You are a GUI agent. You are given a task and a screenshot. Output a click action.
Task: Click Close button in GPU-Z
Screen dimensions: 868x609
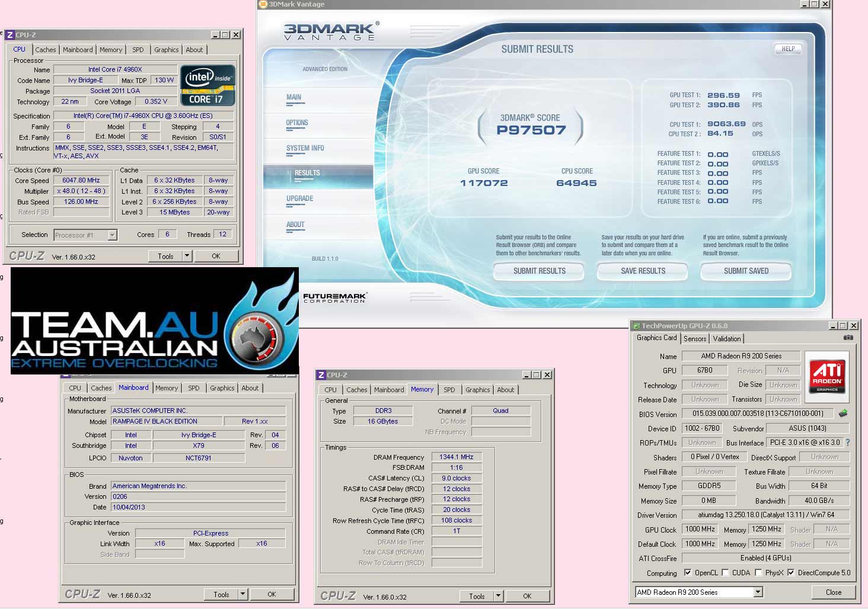click(x=834, y=592)
